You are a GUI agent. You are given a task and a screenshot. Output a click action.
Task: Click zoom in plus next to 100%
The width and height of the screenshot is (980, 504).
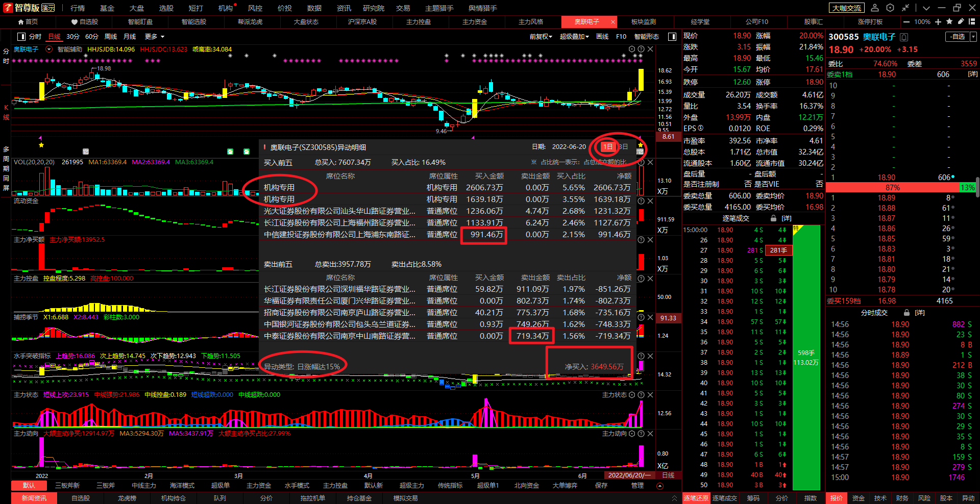[x=938, y=22]
